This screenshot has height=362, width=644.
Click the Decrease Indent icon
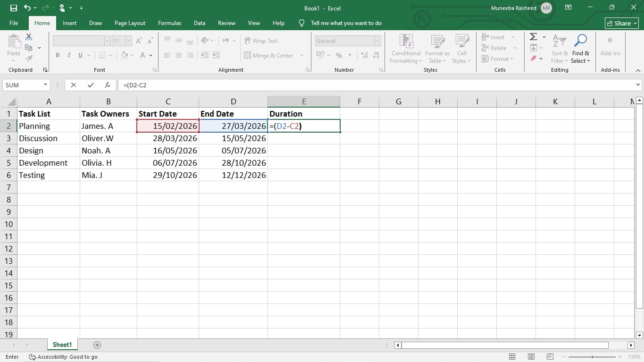tap(205, 55)
